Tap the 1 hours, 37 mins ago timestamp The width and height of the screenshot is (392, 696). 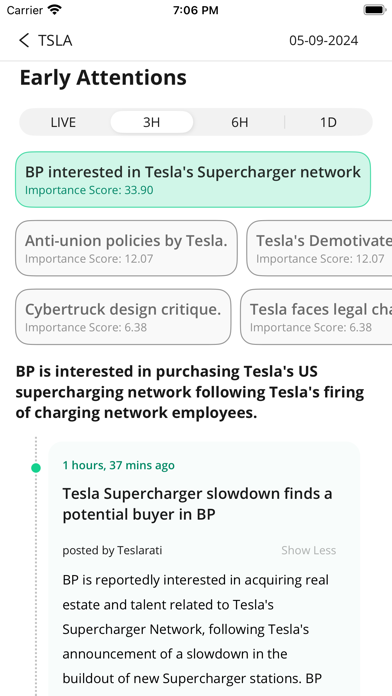point(119,465)
